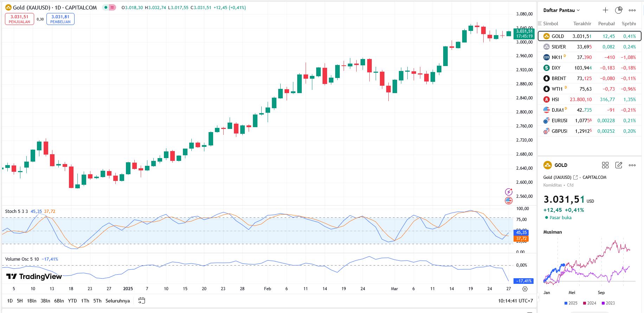Open the Daftar Pantau three-dots menu
Screen dimensions: 644x313
point(632,10)
